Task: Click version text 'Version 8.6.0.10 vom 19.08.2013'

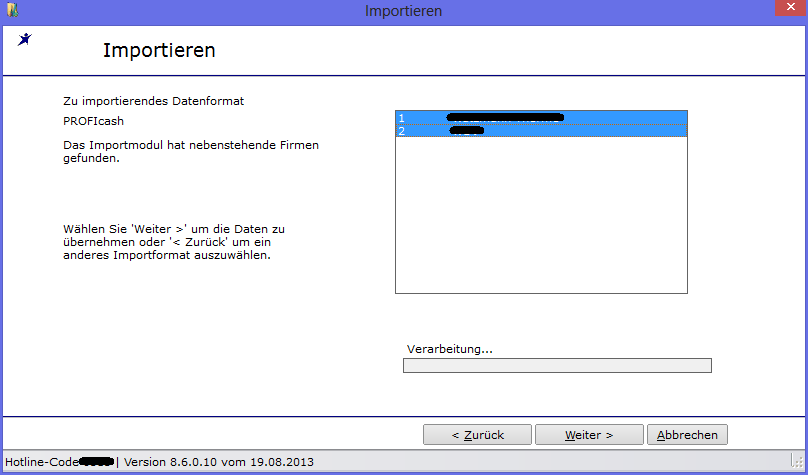Action: [x=218, y=462]
